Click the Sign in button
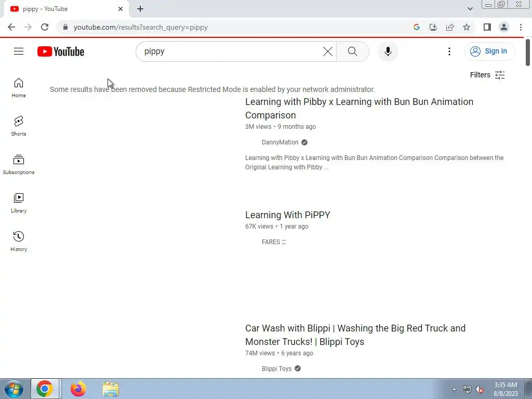This screenshot has width=532, height=399. point(489,51)
